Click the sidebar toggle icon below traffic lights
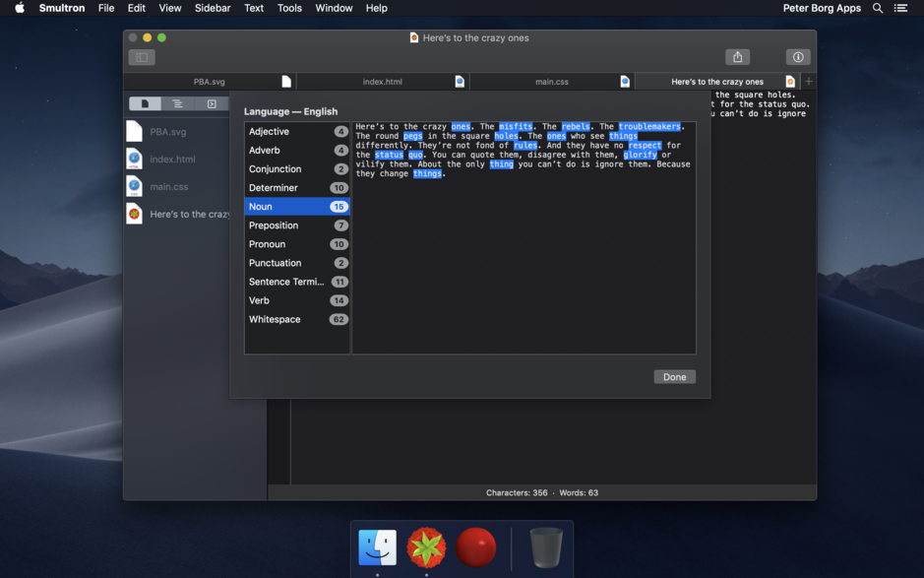This screenshot has height=578, width=924. tap(141, 56)
